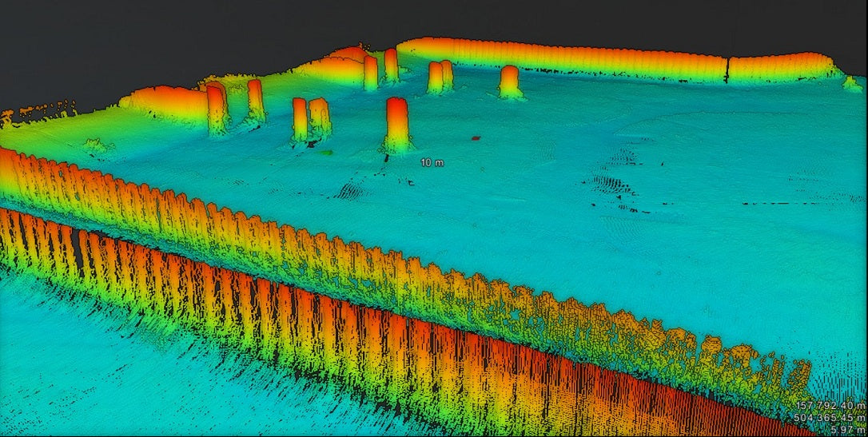
Task: Click the dark vertical gap in the far wall
Action: pyautogui.click(x=727, y=70)
